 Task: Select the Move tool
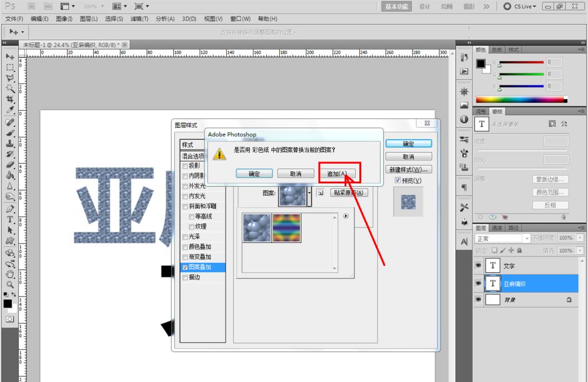click(x=8, y=56)
